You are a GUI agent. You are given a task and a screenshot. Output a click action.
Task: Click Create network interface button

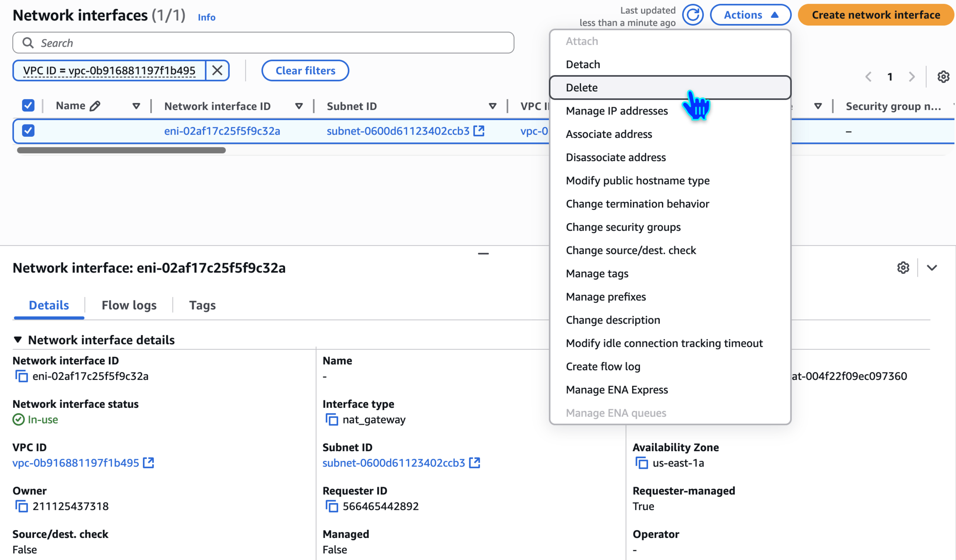point(876,15)
